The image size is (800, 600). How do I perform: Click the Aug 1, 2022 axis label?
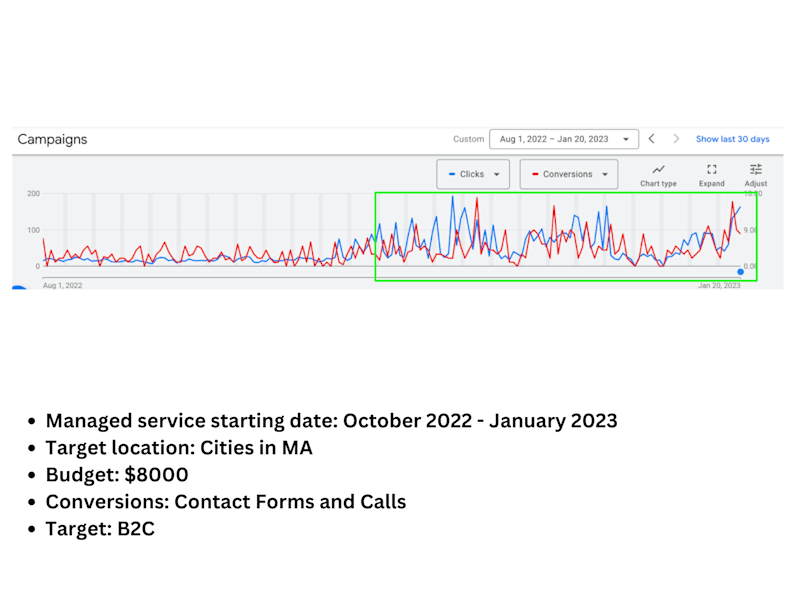pyautogui.click(x=62, y=285)
